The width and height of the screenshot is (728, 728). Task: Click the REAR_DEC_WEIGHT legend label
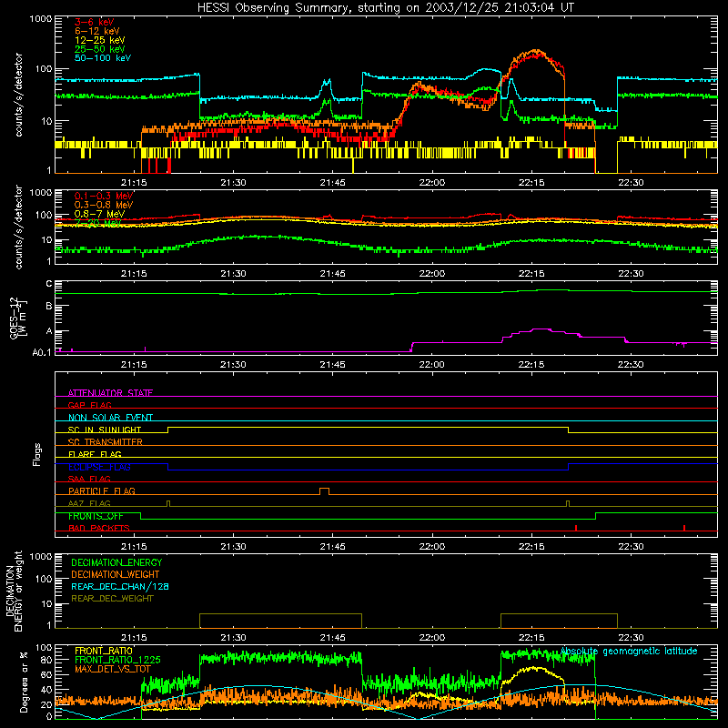112,599
